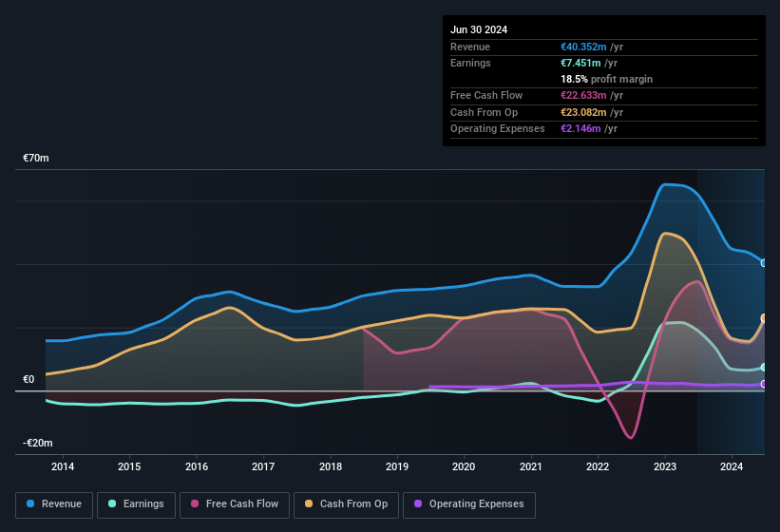Click the Cash From Op endpoint marker

point(764,318)
